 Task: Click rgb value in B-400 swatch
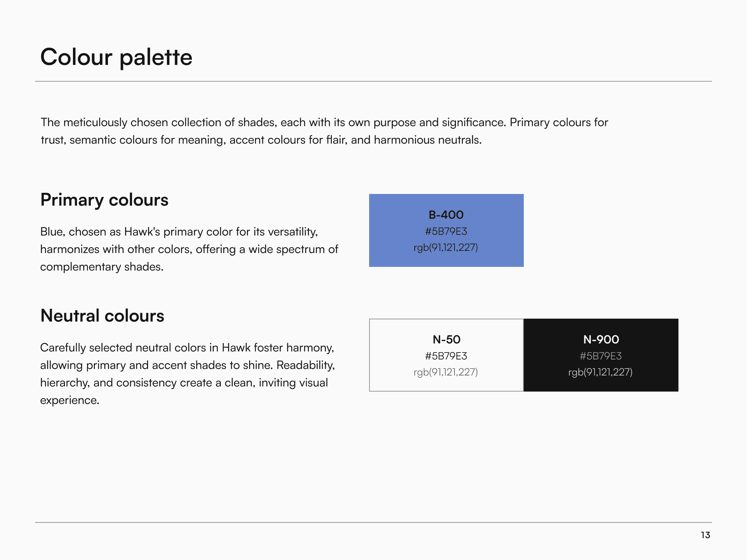pyautogui.click(x=446, y=248)
